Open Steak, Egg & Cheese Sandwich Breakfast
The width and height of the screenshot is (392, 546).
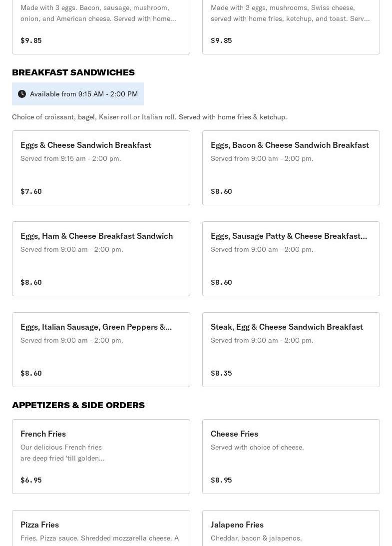[x=291, y=350]
